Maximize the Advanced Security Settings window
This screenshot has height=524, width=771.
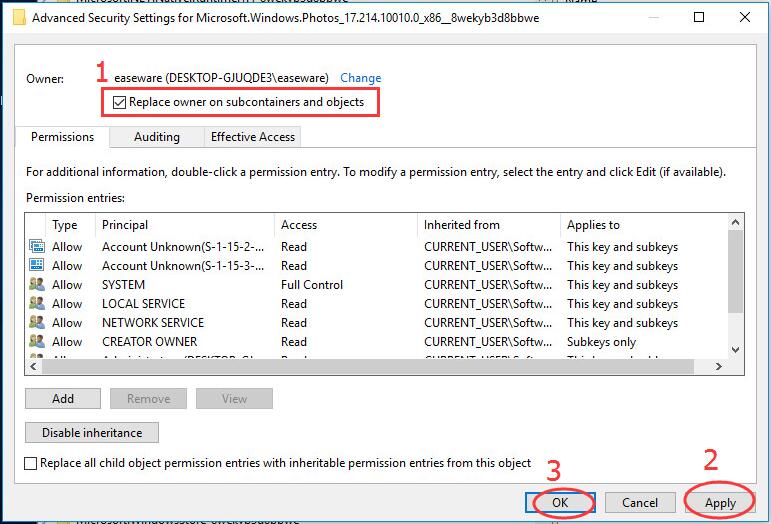tap(699, 17)
